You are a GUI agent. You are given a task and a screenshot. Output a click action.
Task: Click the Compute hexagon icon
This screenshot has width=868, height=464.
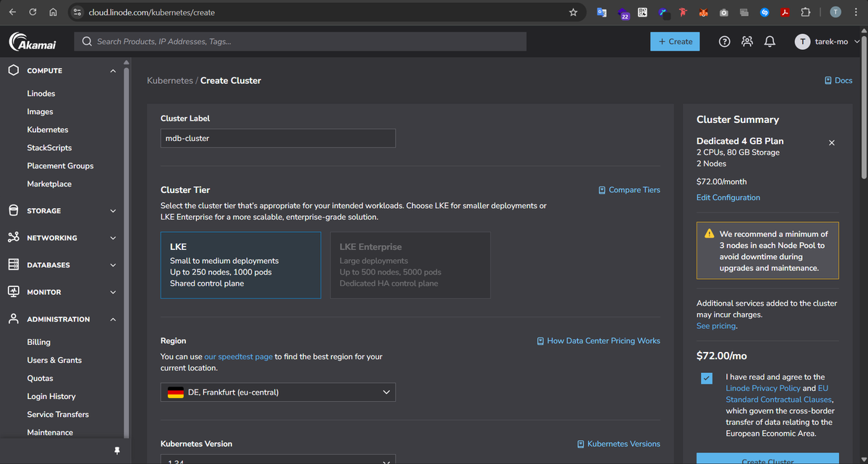(14, 70)
